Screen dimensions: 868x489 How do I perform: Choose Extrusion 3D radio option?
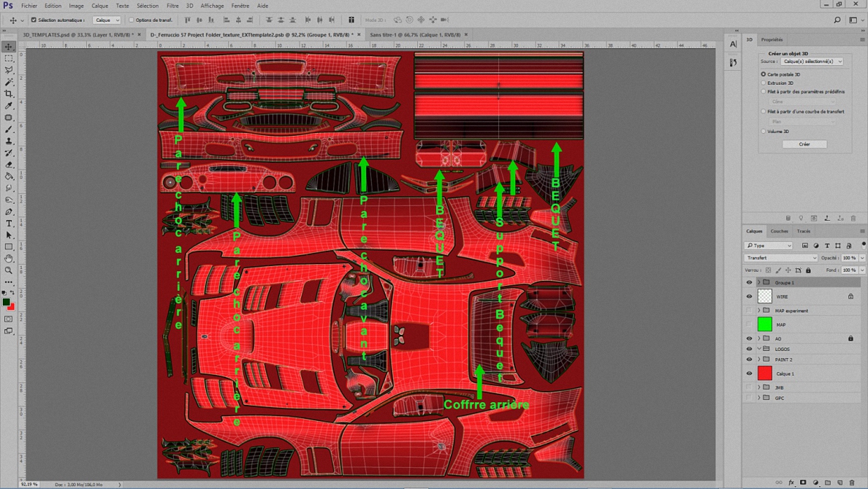[763, 83]
